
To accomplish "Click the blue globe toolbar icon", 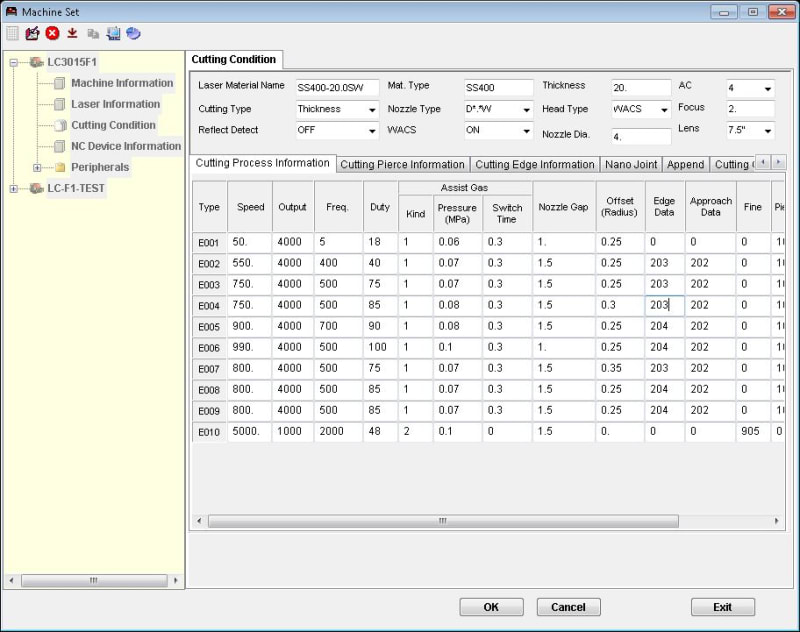I will (x=133, y=34).
